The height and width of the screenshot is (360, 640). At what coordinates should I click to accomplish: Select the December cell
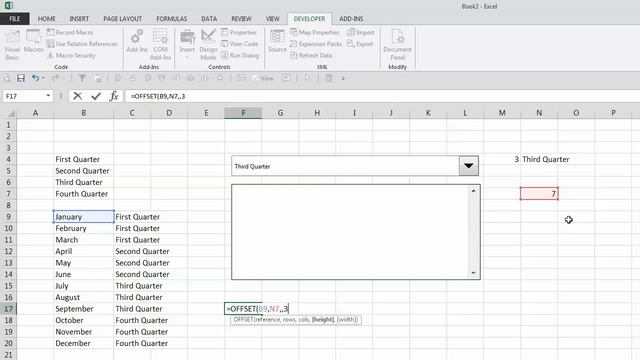point(83,343)
